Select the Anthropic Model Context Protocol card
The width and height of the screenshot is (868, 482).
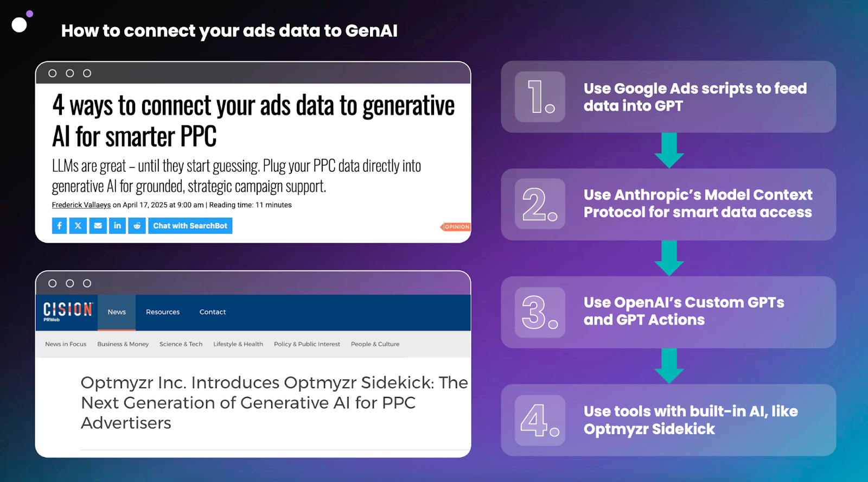click(668, 204)
